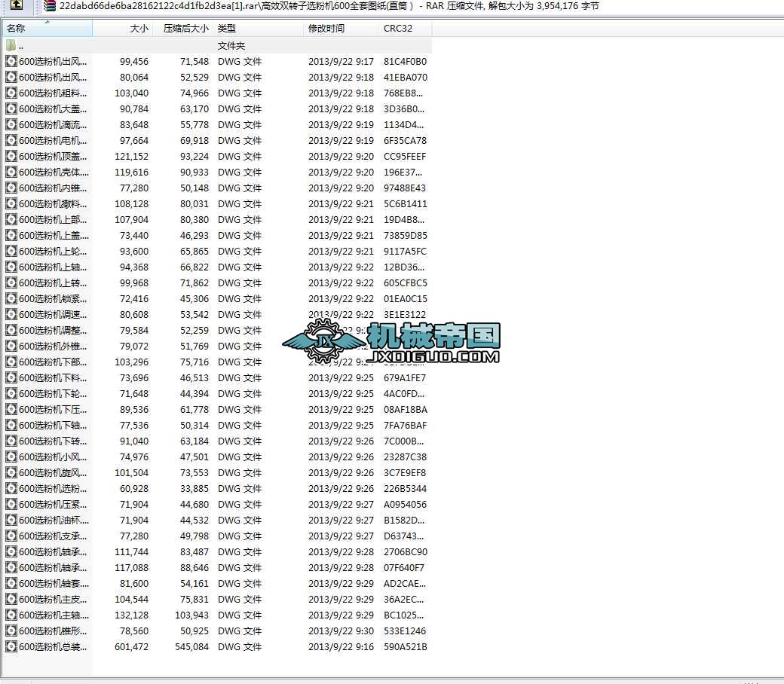
Task: Select the DWG icon of 600选粉机外锥
Action: pyautogui.click(x=11, y=347)
